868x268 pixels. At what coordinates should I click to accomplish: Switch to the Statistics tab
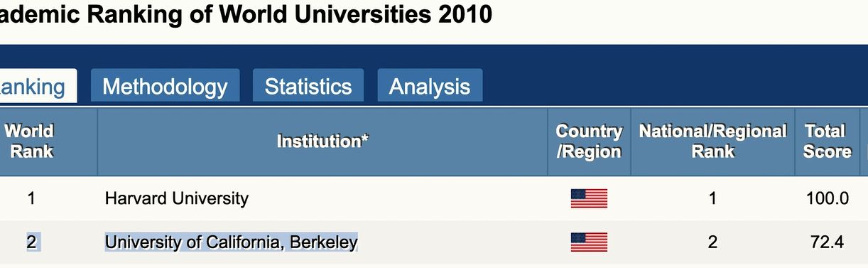[x=308, y=87]
